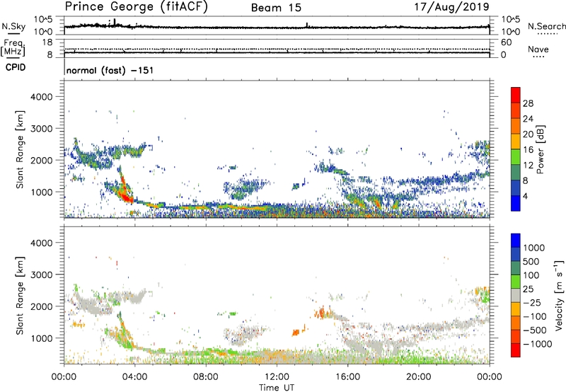Click the '3000' range tick in the velocity panel
Viewport: 566px width, 392px height.
pos(41,275)
